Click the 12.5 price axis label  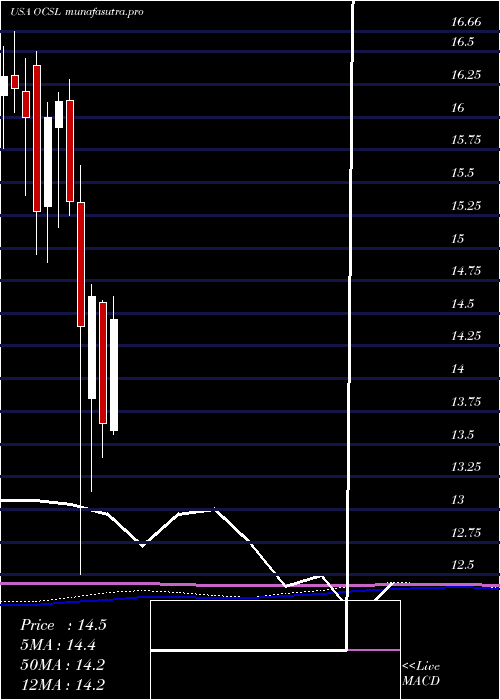462,565
